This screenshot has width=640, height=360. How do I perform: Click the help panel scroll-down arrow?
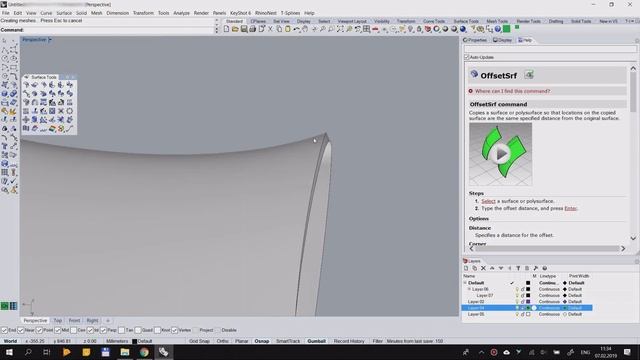[x=633, y=238]
